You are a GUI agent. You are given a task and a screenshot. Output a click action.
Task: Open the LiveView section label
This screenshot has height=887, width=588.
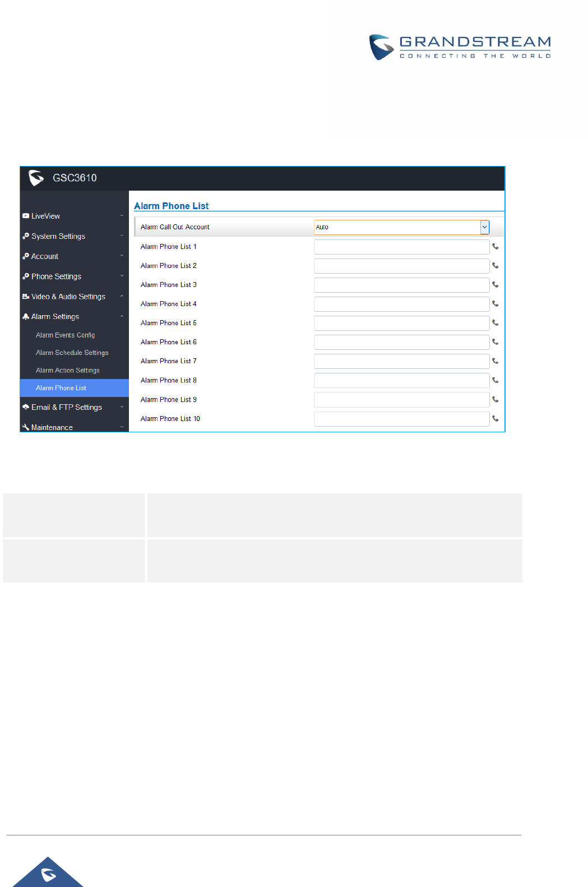(45, 216)
